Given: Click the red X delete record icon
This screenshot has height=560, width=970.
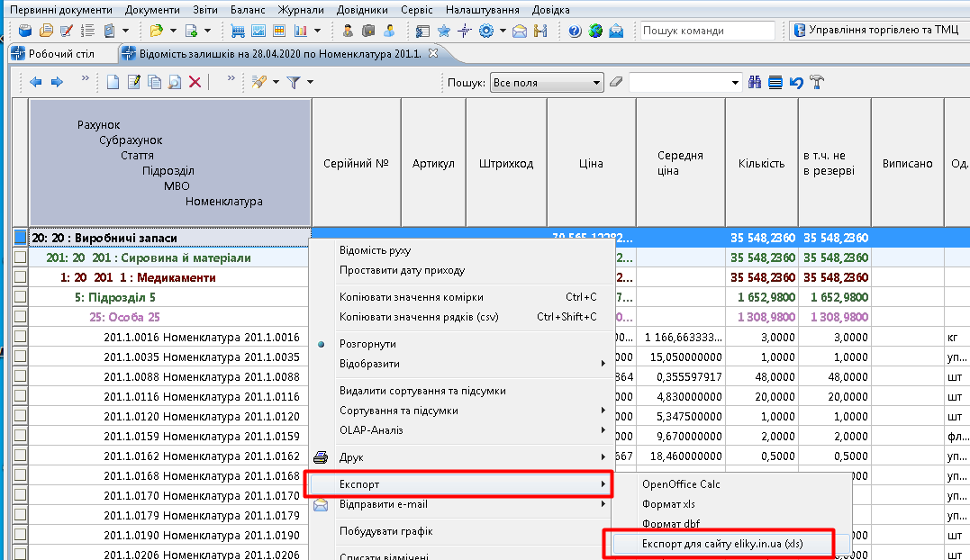Looking at the screenshot, I should point(194,82).
